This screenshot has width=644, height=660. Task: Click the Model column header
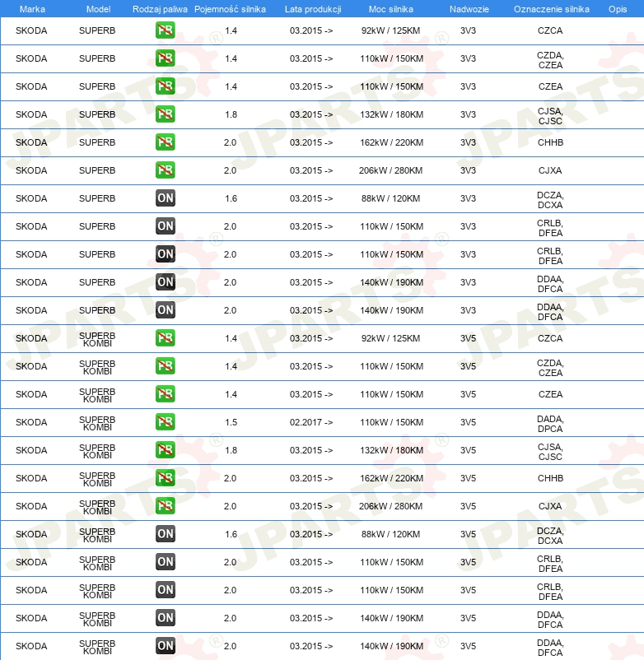[x=98, y=9]
